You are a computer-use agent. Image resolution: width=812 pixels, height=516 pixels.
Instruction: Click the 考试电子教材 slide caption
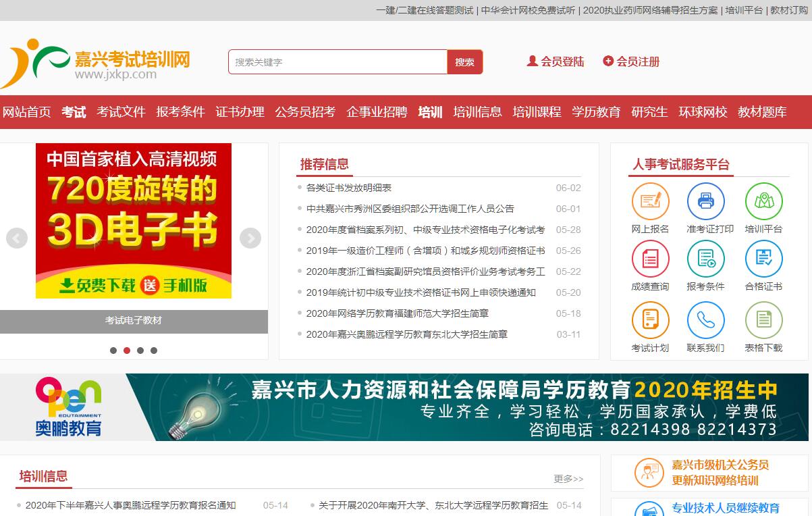(x=134, y=321)
